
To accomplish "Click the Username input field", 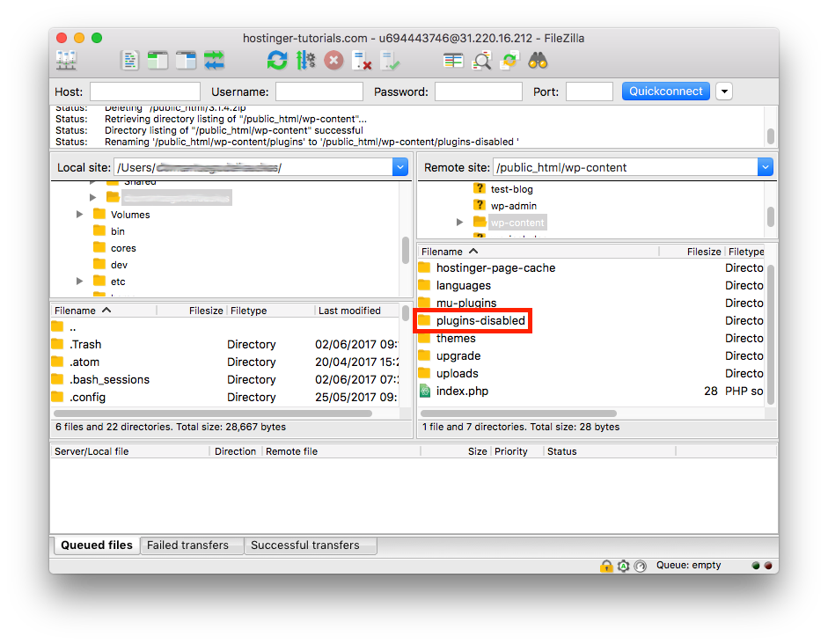I will (319, 91).
